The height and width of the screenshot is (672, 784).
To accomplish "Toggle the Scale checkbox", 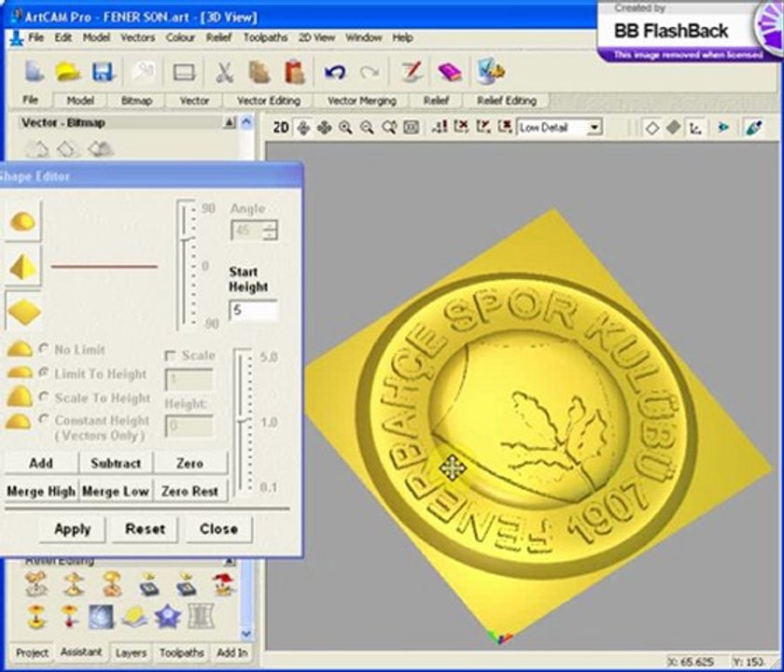I will tap(171, 356).
